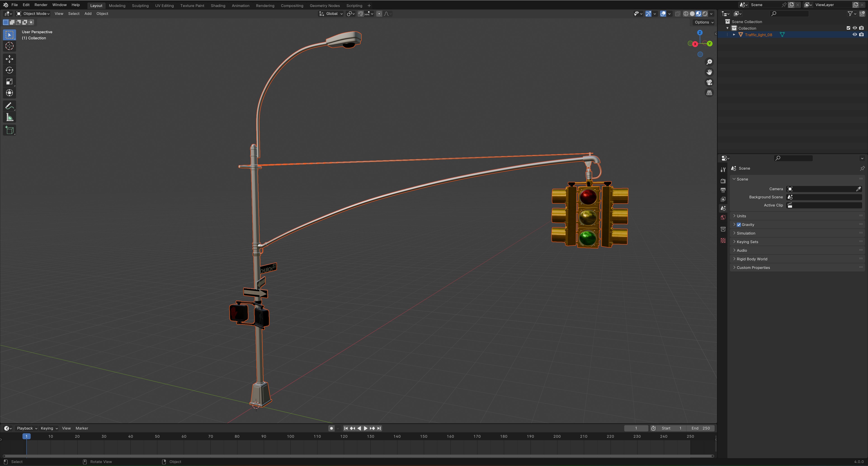The image size is (868, 466).
Task: Expand Traffic_light_08 tree item
Action: tap(734, 35)
